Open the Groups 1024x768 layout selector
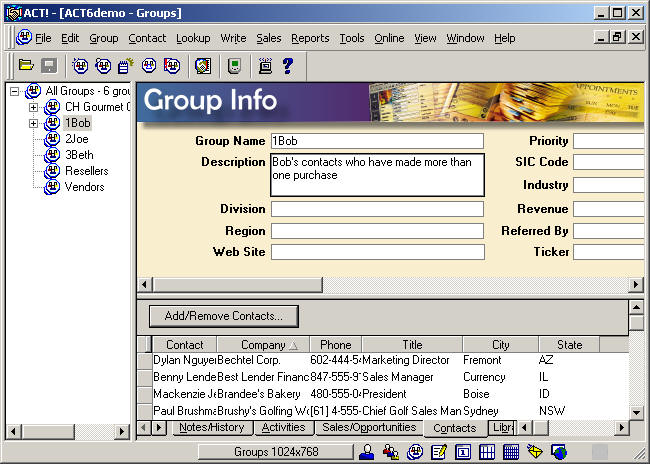Viewport: 650px width, 464px height. [x=276, y=452]
